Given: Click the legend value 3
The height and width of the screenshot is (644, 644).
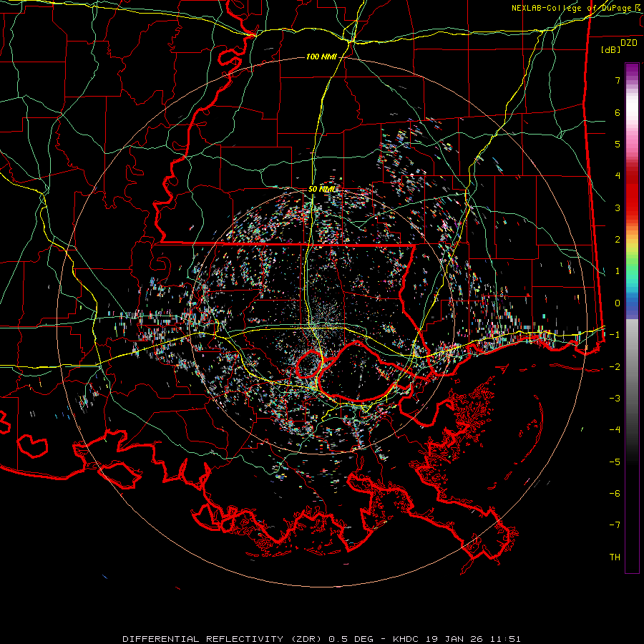Looking at the screenshot, I should coord(618,208).
